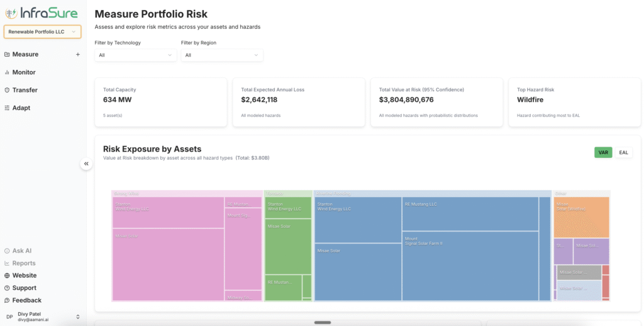Open the Ask AI menu item
Viewport: 644px width, 326px height.
click(21, 250)
